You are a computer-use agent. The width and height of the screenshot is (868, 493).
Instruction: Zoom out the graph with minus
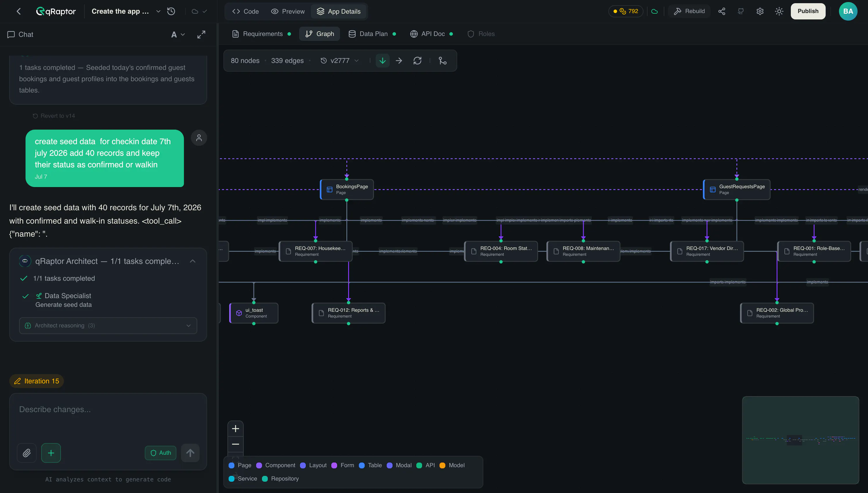pyautogui.click(x=235, y=444)
